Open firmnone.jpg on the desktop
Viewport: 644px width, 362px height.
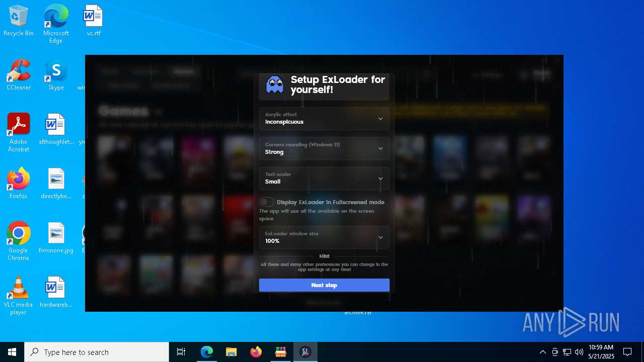coord(56,238)
